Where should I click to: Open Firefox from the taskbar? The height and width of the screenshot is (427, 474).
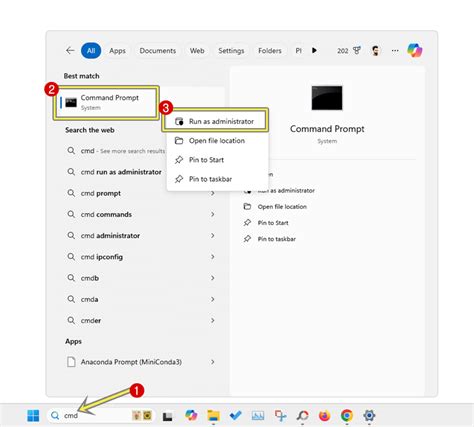pos(324,415)
